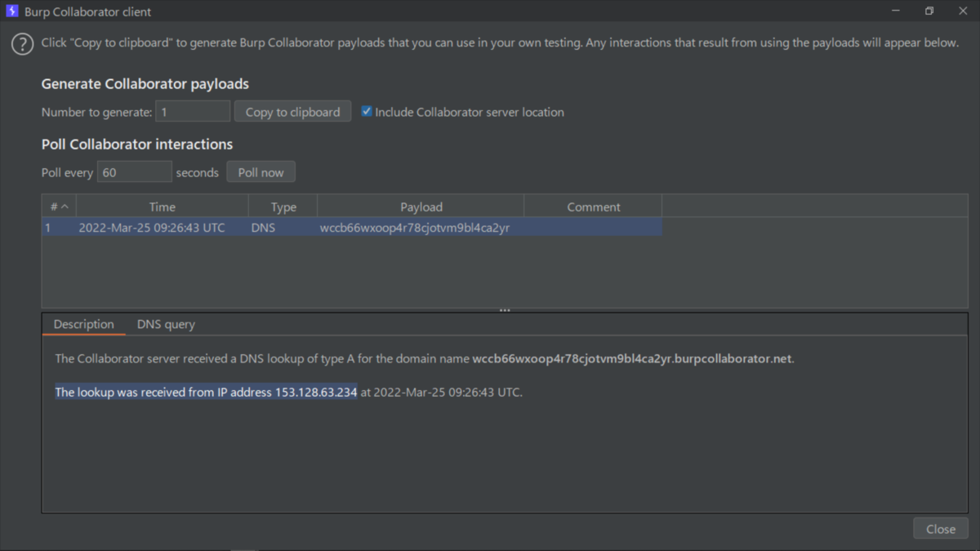Click the Close button at bottom right
Viewport: 980px width, 551px height.
[x=941, y=529]
